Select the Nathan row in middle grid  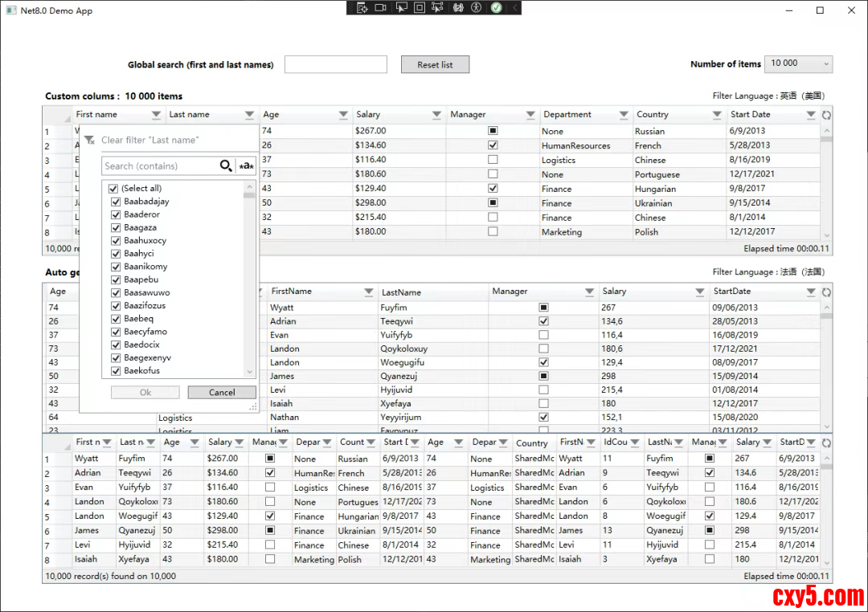432,417
